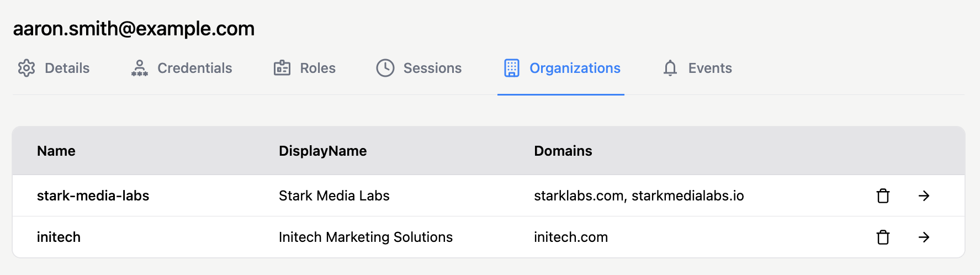Open initech organization via arrow
The width and height of the screenshot is (980, 275).
click(x=924, y=237)
